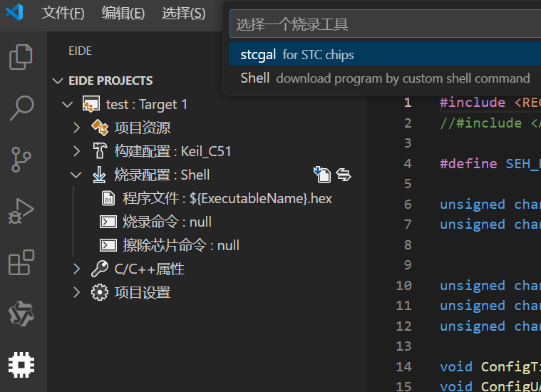The image size is (541, 392).
Task: Collapse the test : Target 1 node
Action: (x=67, y=104)
